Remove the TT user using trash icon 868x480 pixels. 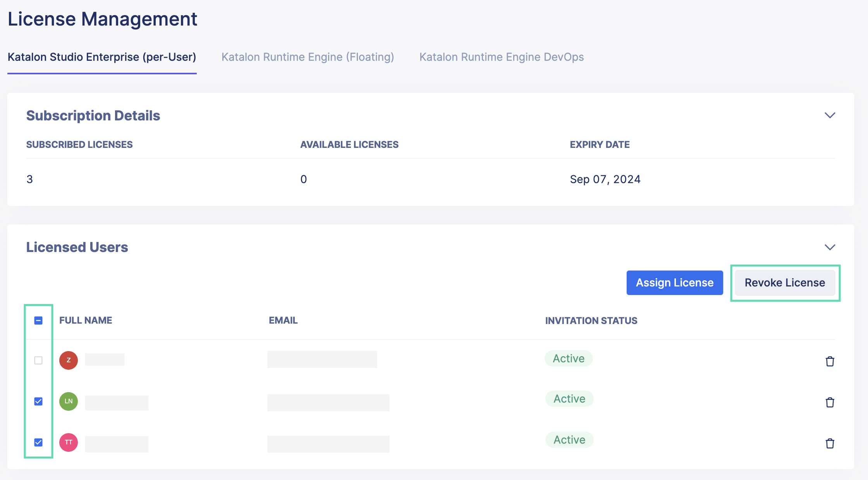[x=830, y=444]
